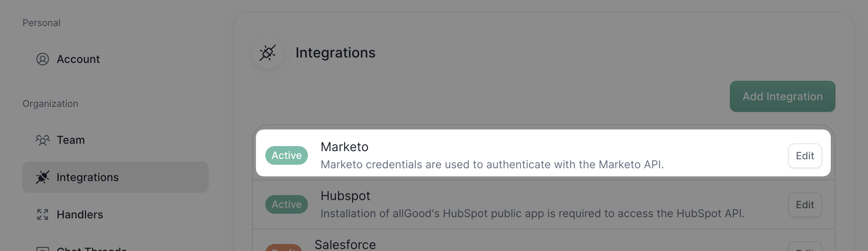Click the Hubspot Active status badge
This screenshot has width=868, height=251.
click(287, 204)
